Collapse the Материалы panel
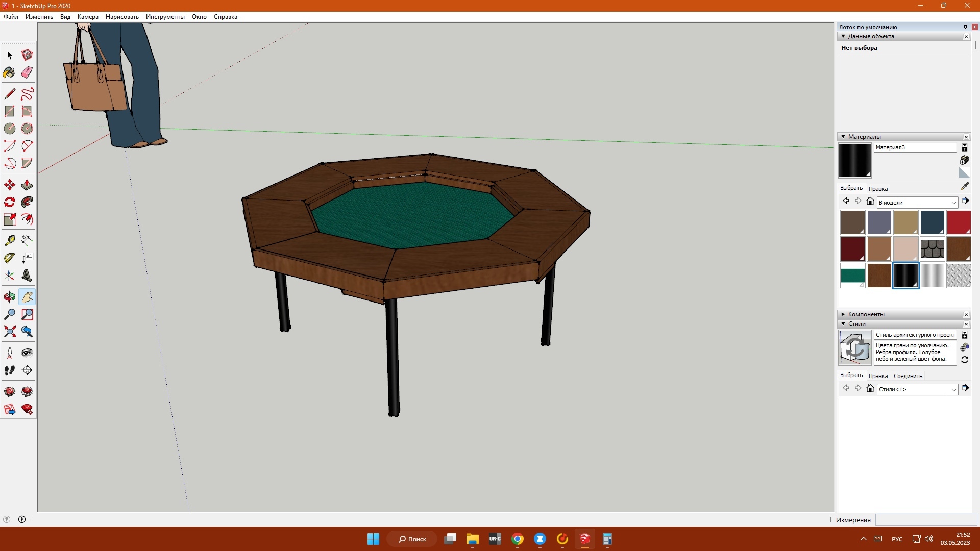 (x=843, y=137)
